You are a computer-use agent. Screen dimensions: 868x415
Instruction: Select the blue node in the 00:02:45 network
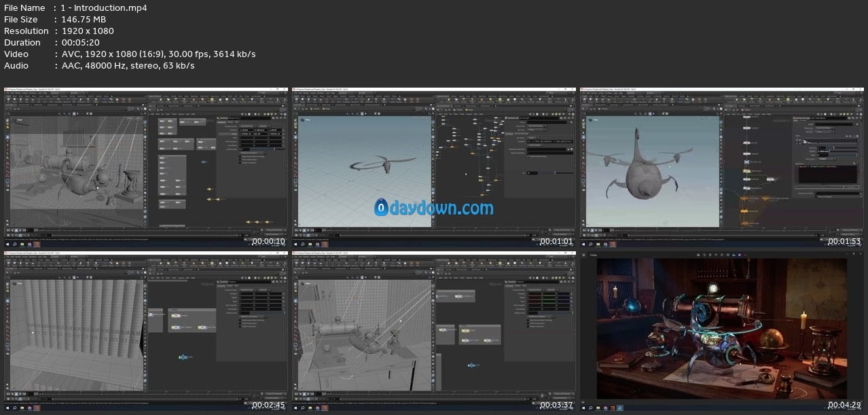pos(183,357)
